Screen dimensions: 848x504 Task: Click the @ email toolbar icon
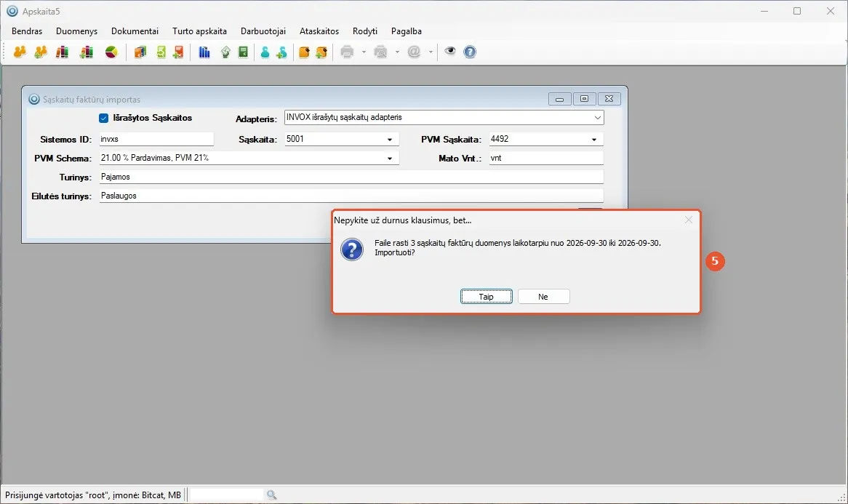[x=415, y=52]
